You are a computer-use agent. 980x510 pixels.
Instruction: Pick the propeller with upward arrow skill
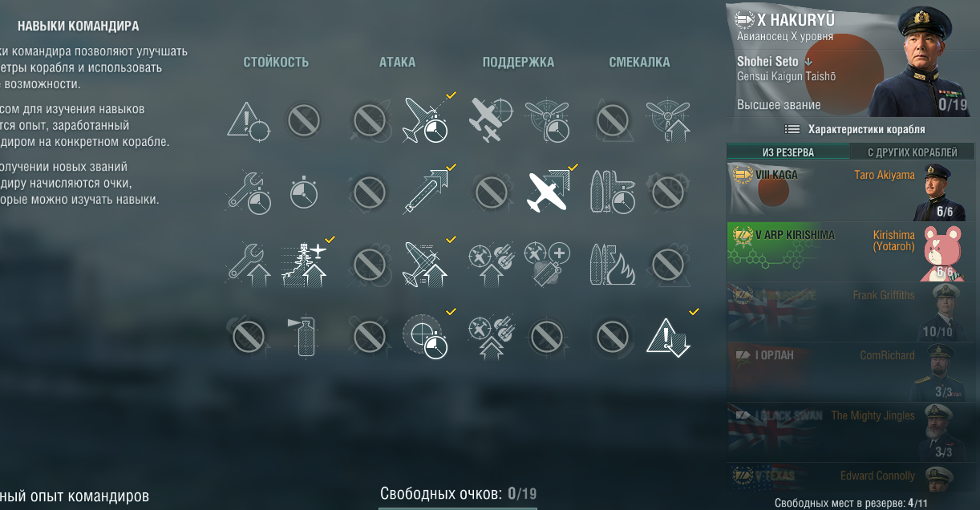667,121
